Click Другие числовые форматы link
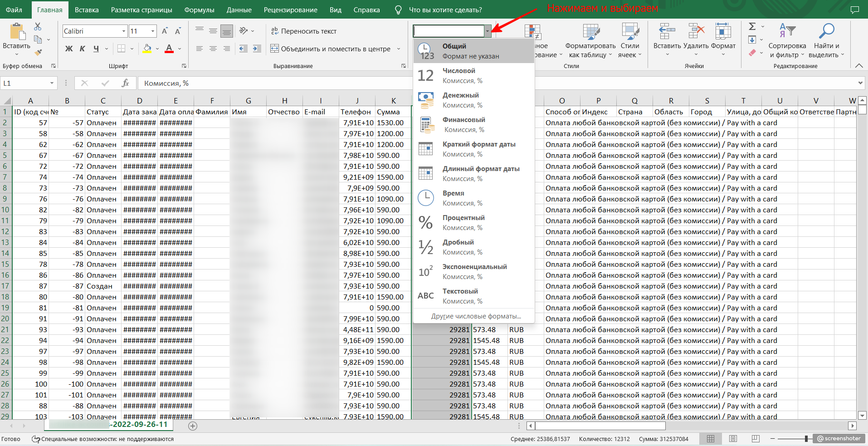The width and height of the screenshot is (868, 446). (x=476, y=316)
